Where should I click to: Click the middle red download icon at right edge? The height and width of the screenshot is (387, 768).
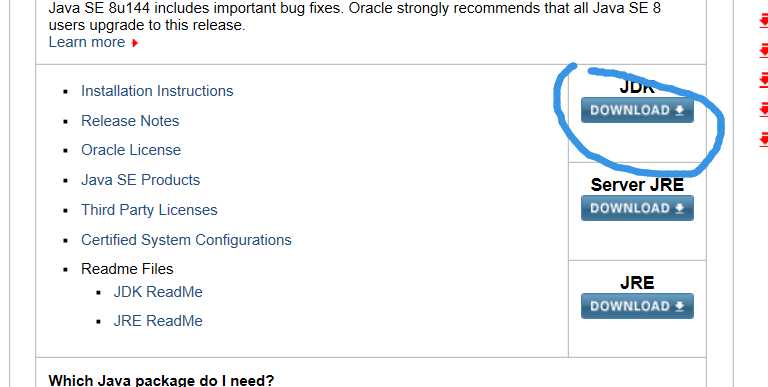pos(764,79)
